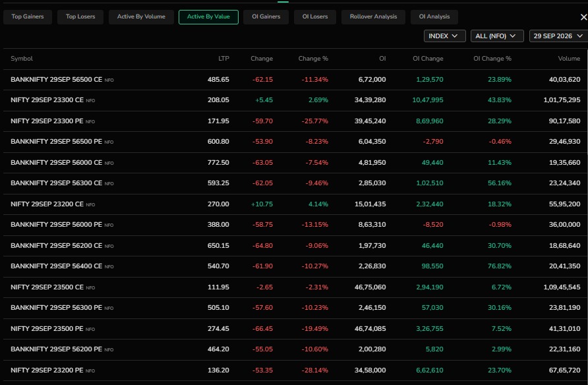Click OI change percent 76.82%
This screenshot has height=385, width=588.
(500, 266)
